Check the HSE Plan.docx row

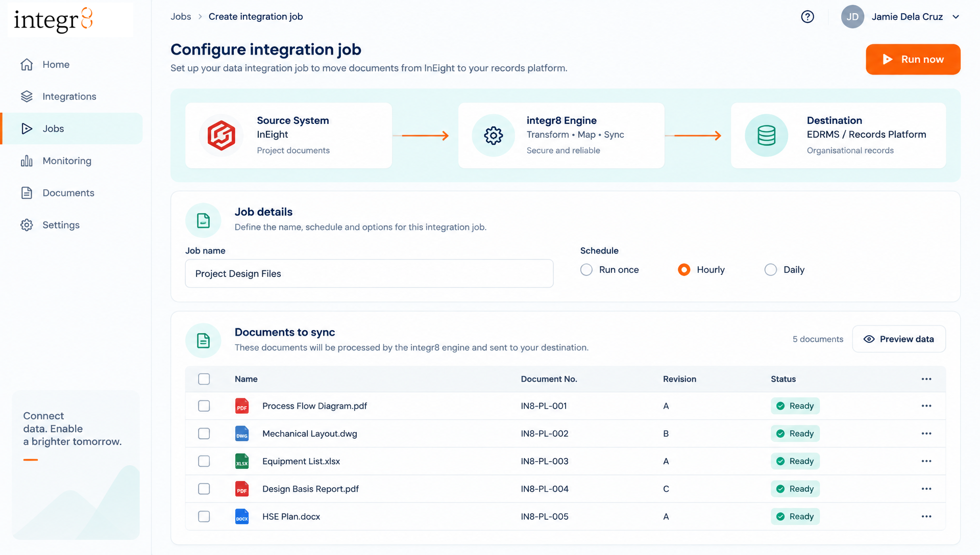pyautogui.click(x=204, y=516)
